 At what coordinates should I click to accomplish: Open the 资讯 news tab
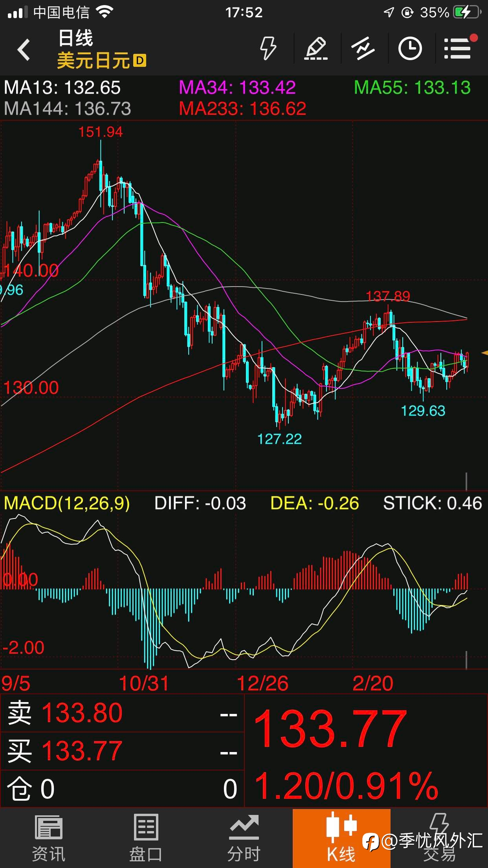48,839
